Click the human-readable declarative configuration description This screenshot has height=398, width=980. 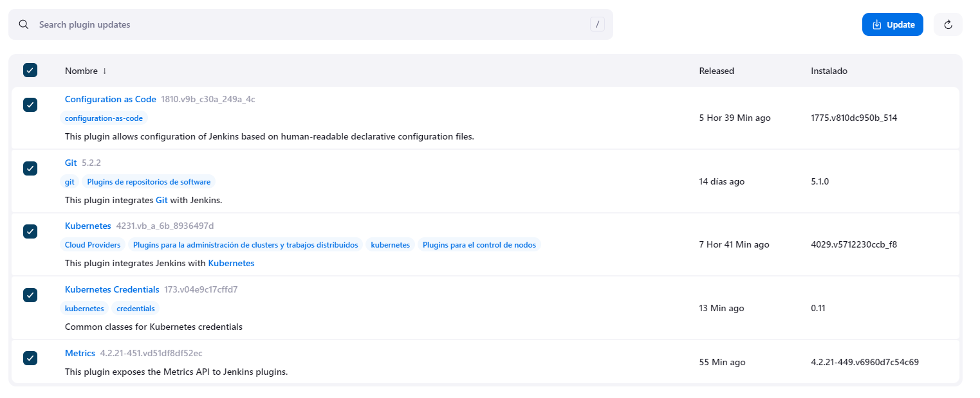(270, 136)
